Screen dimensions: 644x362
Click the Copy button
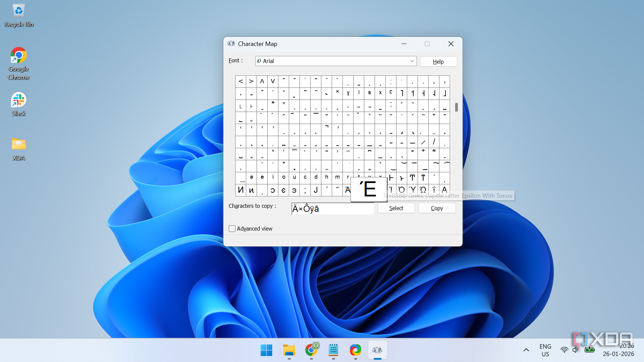[x=437, y=208]
